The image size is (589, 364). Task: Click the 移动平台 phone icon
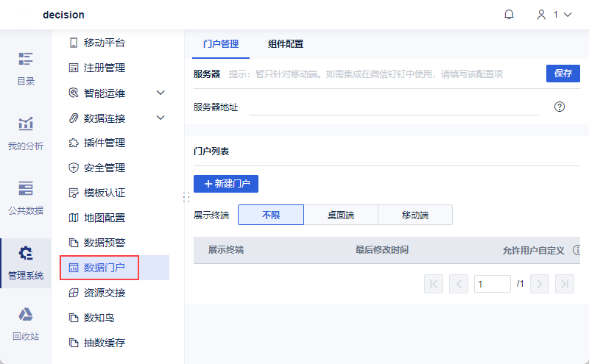click(x=74, y=43)
